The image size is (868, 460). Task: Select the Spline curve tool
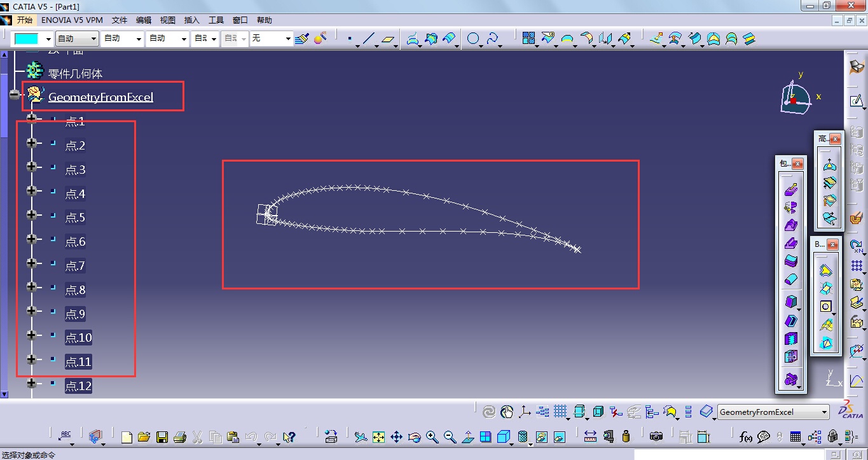coord(492,39)
